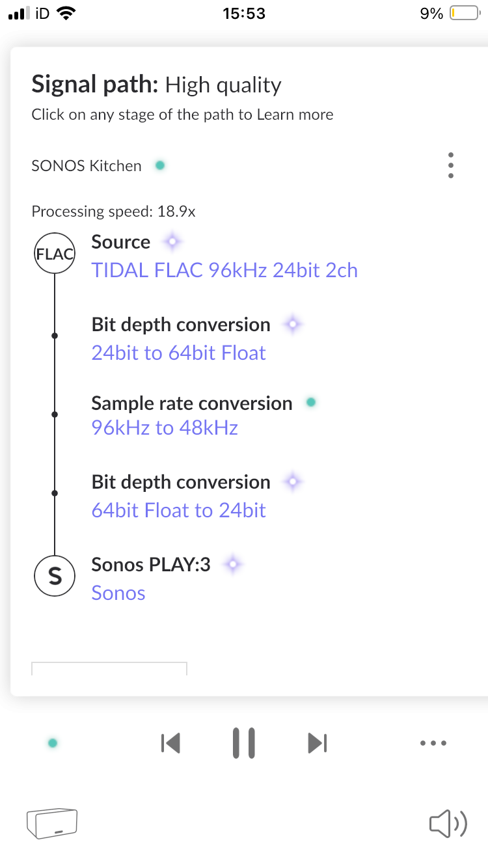The image size is (488, 868).
Task: Tap the Sonos device link text
Action: (x=118, y=593)
